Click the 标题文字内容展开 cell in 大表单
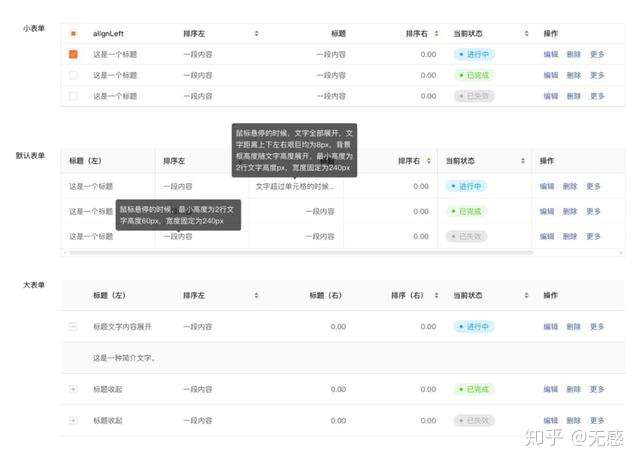This screenshot has height=464, width=640. (122, 326)
